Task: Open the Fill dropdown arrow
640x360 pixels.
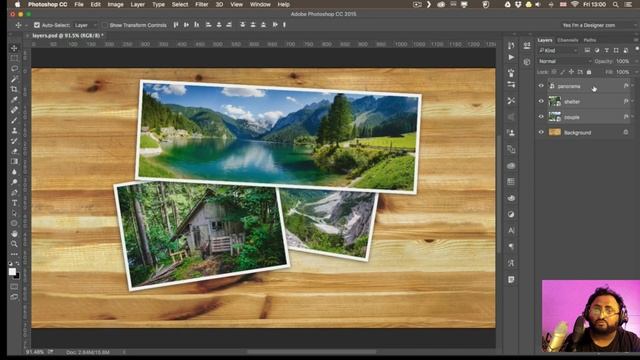Action: coord(636,72)
